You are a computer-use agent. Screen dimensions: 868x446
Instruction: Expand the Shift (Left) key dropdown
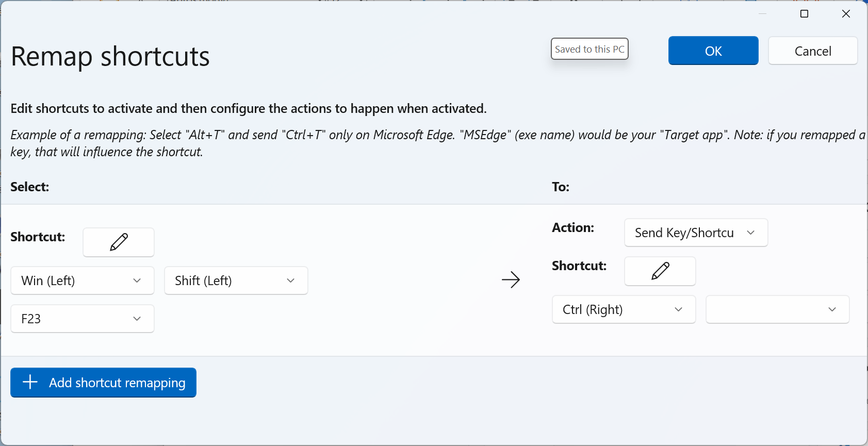[236, 280]
